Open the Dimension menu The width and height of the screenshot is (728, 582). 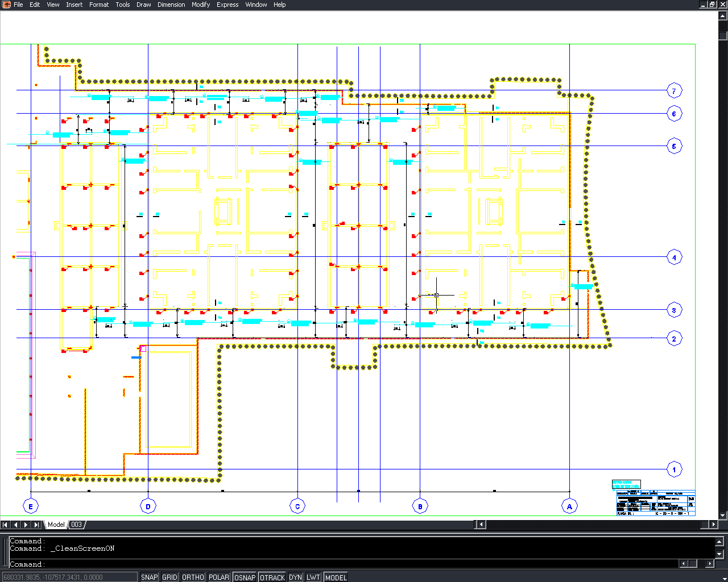coord(171,5)
